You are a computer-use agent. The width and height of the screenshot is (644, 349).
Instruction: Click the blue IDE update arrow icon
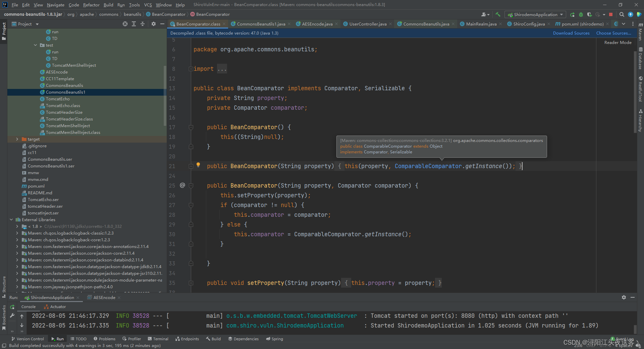631,14
